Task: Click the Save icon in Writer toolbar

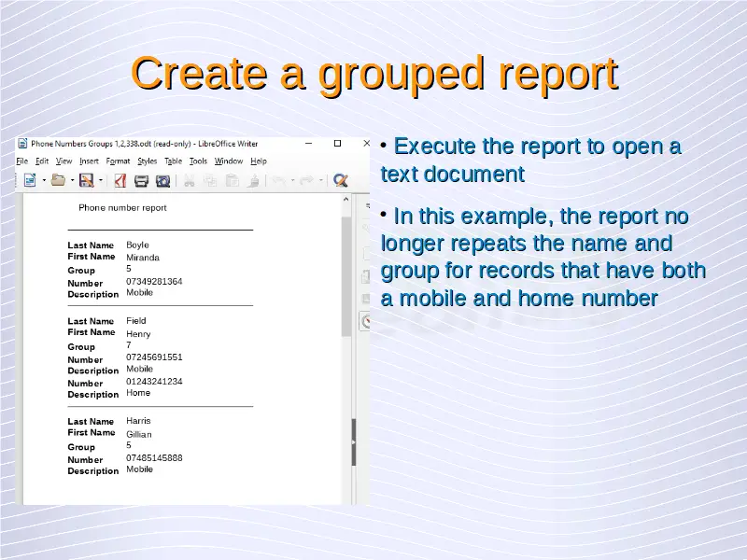Action: pyautogui.click(x=86, y=180)
